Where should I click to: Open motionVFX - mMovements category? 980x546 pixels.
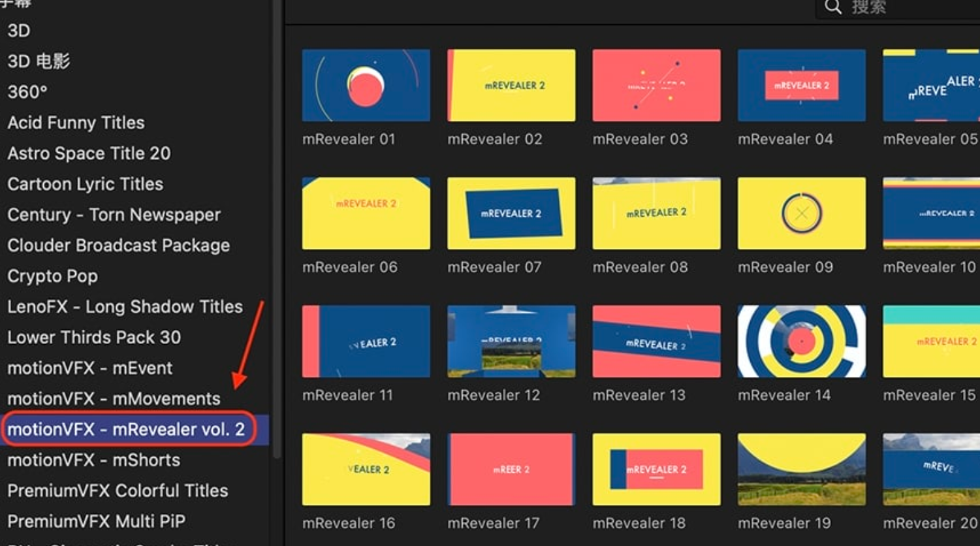[114, 399]
